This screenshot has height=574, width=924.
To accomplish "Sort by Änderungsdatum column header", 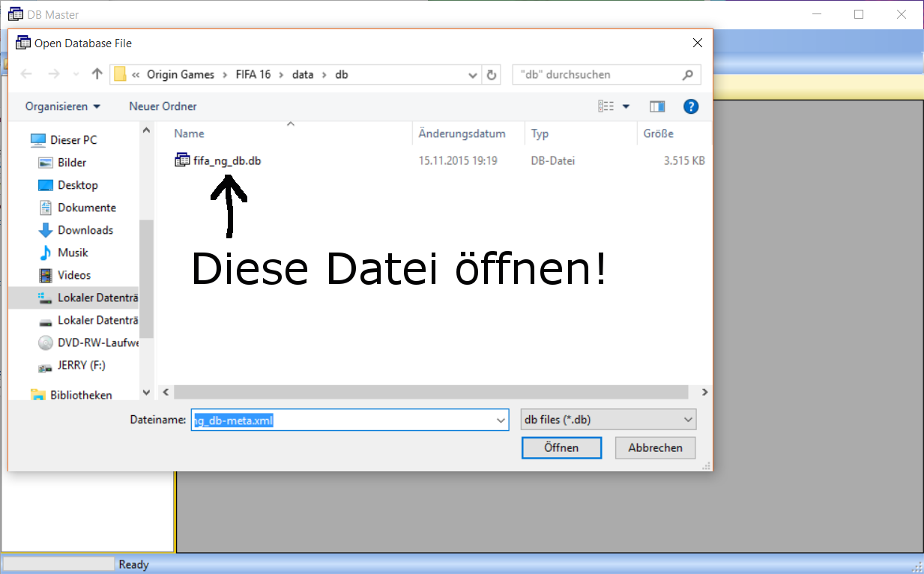I will click(x=462, y=133).
